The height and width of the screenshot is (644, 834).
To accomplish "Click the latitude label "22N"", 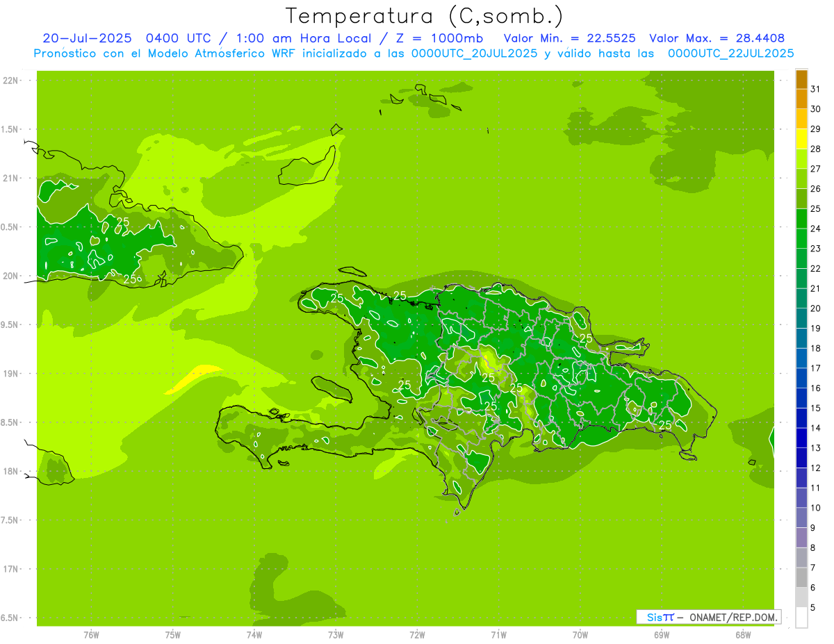I will (10, 81).
